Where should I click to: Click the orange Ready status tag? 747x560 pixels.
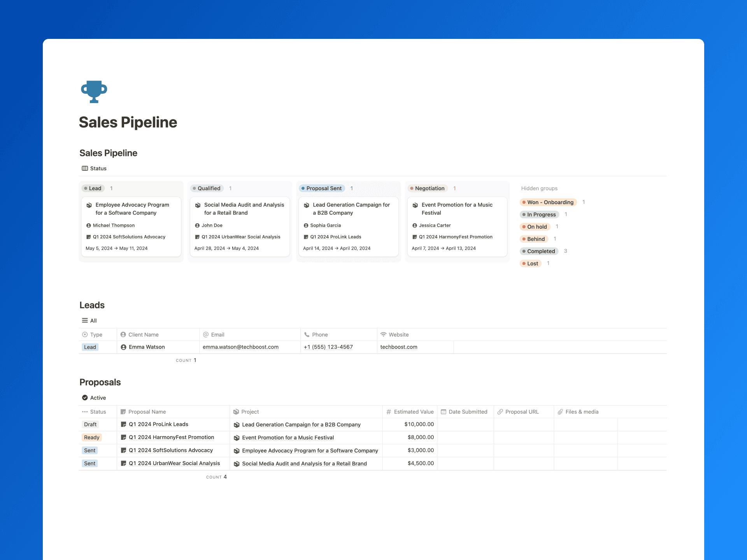click(x=92, y=437)
